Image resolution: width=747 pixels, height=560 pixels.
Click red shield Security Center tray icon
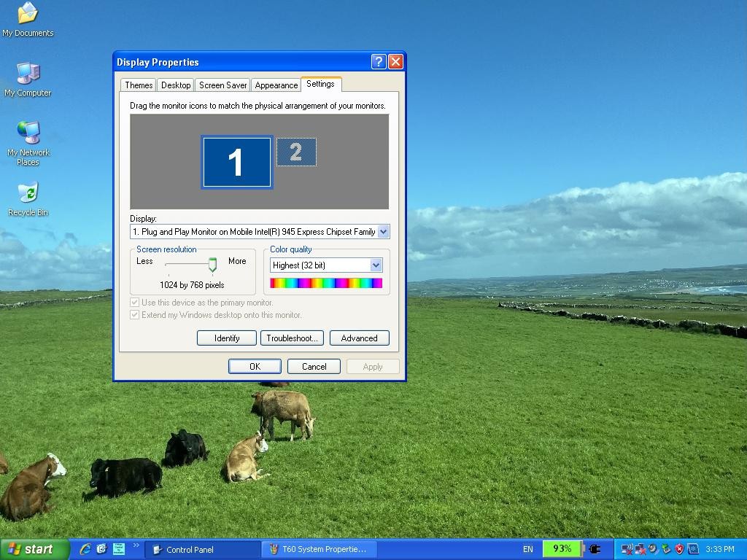tap(679, 549)
